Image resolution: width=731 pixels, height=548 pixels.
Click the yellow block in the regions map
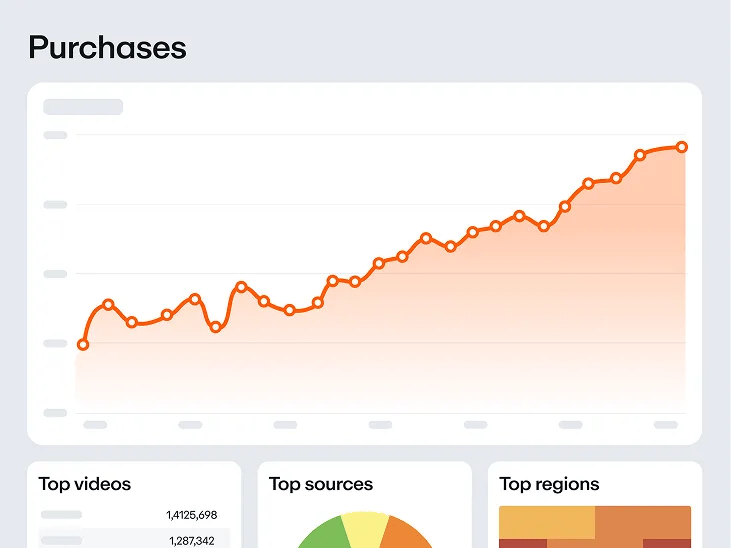click(547, 522)
